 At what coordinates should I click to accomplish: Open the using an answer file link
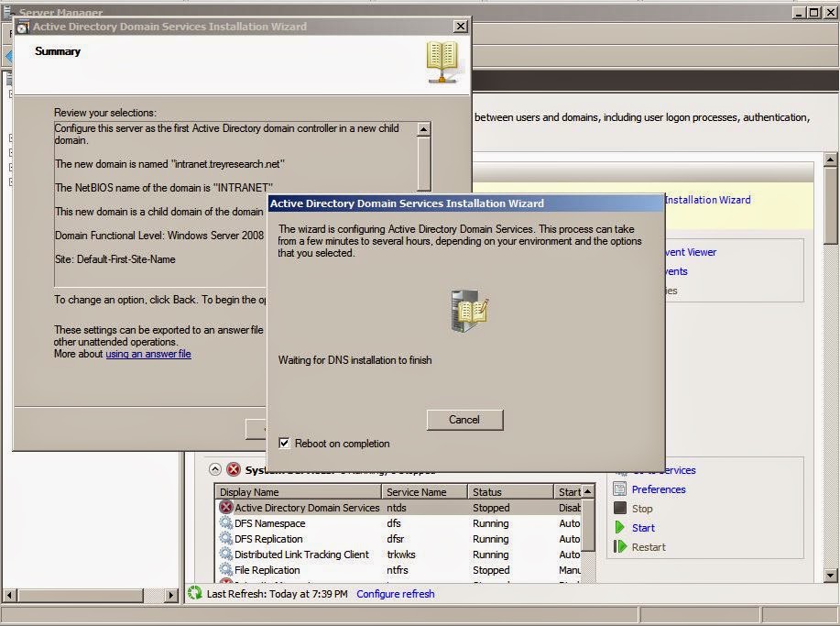tap(148, 354)
